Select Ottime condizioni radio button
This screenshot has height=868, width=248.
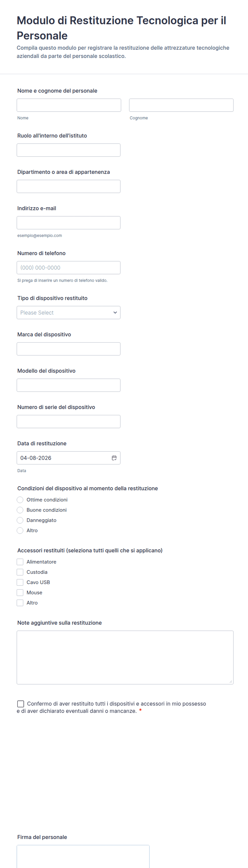tap(20, 500)
